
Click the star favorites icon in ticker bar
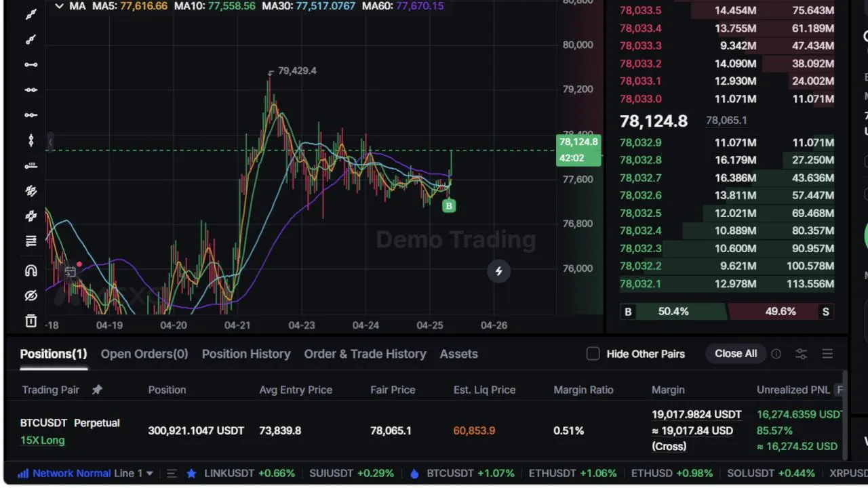[191, 473]
